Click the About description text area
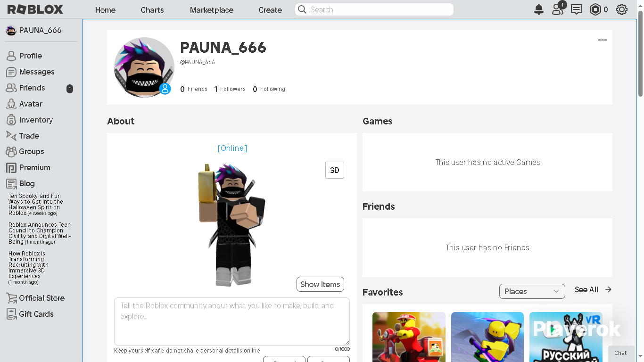Viewport: 644px width, 362px height. [232, 321]
